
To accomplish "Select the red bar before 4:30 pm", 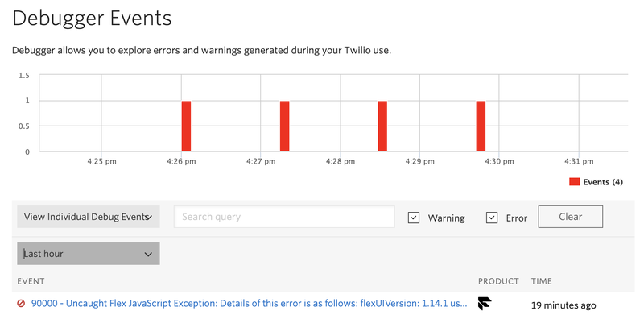I will click(481, 126).
